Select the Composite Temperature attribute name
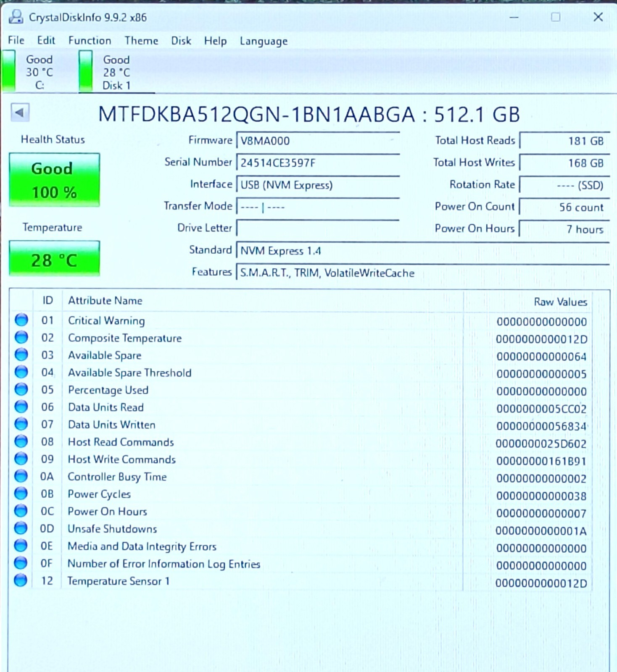This screenshot has height=672, width=617. click(125, 338)
